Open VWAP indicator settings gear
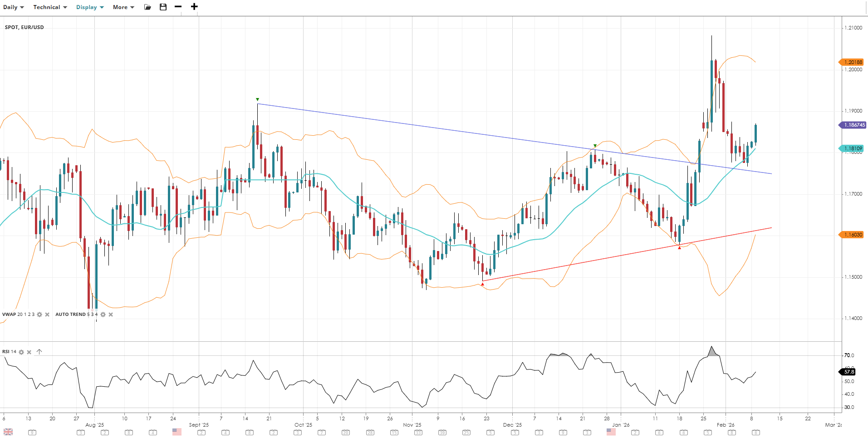The height and width of the screenshot is (438, 868). (x=39, y=315)
